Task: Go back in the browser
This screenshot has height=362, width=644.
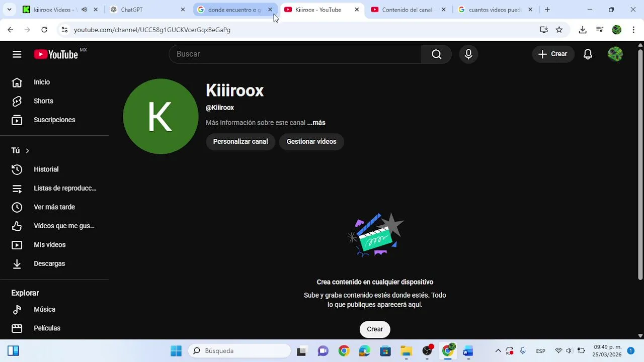Action: point(11,30)
